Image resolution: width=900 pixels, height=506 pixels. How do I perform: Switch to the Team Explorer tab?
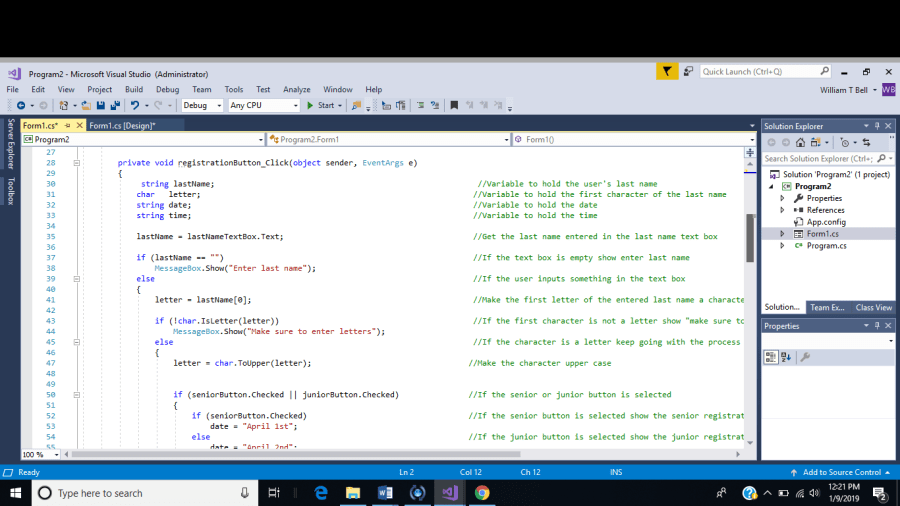pyautogui.click(x=827, y=308)
